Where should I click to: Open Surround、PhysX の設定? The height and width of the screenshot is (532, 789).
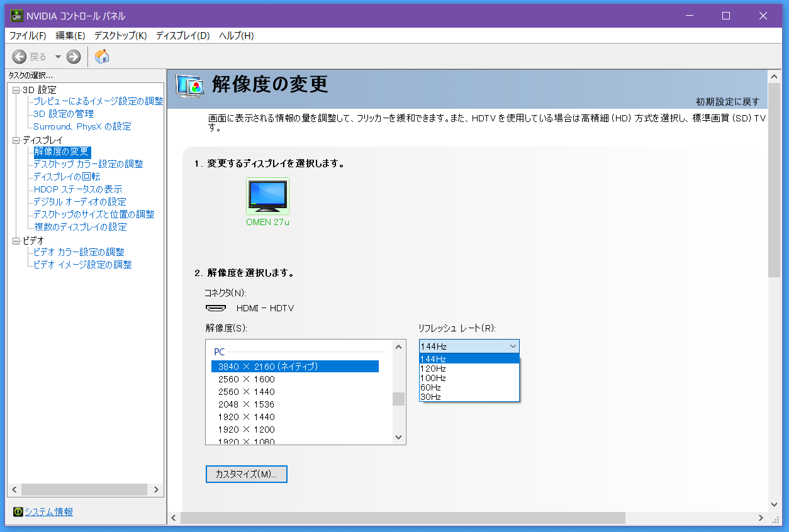[82, 126]
